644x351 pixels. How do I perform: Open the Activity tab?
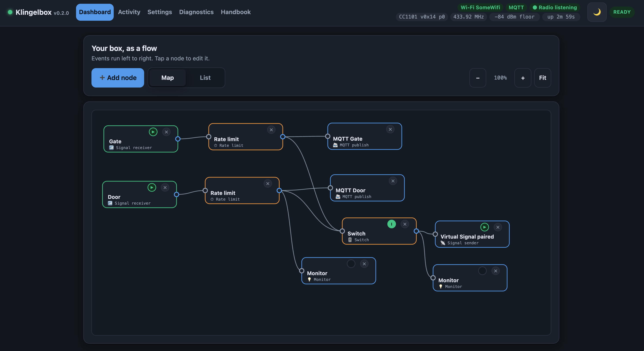[x=129, y=12]
